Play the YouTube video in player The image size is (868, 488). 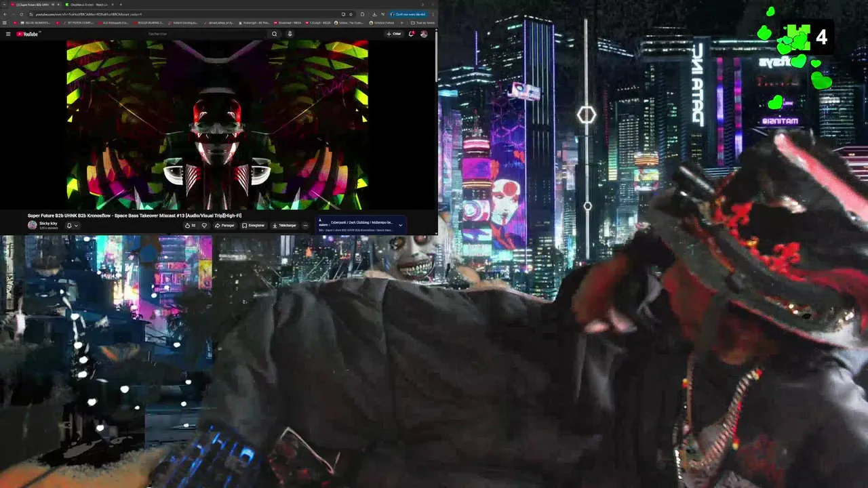[217, 125]
